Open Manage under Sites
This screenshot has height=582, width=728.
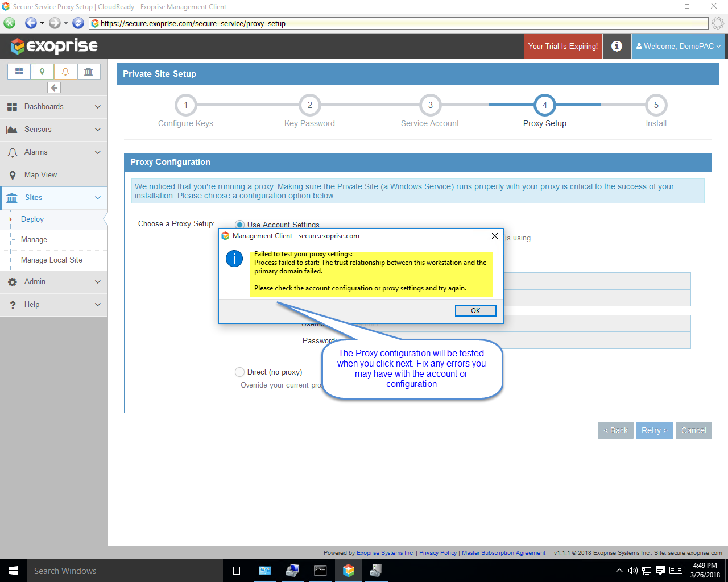click(34, 240)
